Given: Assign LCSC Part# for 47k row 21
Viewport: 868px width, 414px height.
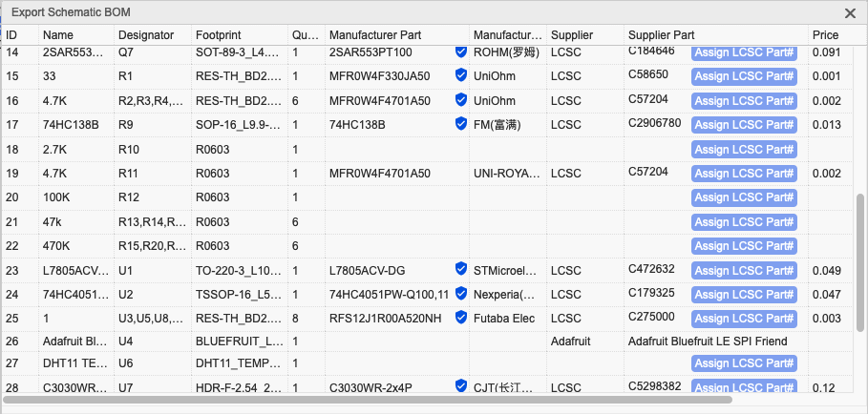Looking at the screenshot, I should (x=744, y=221).
